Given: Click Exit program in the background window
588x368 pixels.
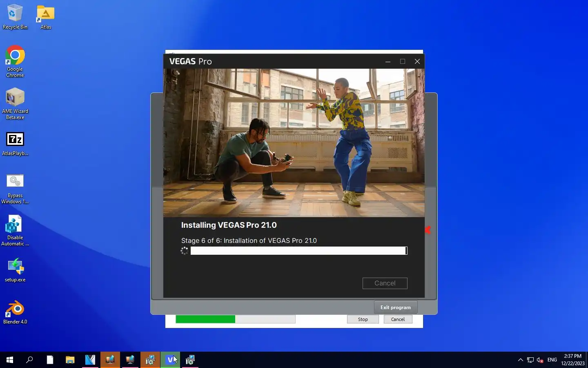Looking at the screenshot, I should [x=396, y=307].
